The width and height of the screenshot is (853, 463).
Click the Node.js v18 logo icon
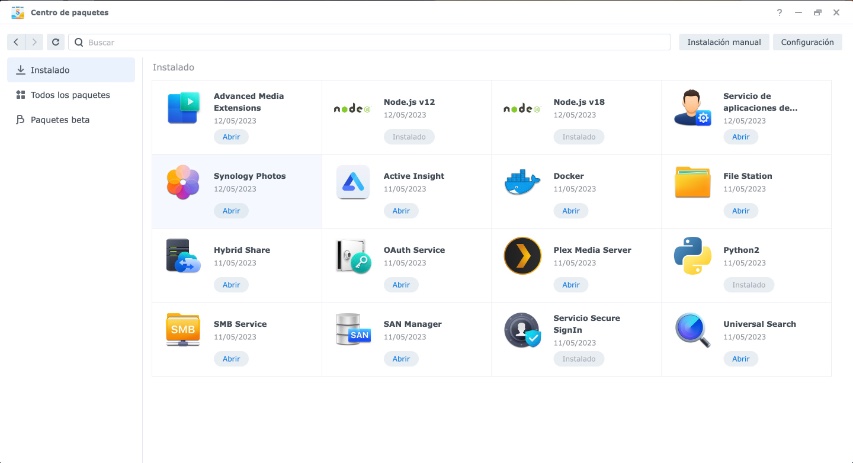(522, 109)
